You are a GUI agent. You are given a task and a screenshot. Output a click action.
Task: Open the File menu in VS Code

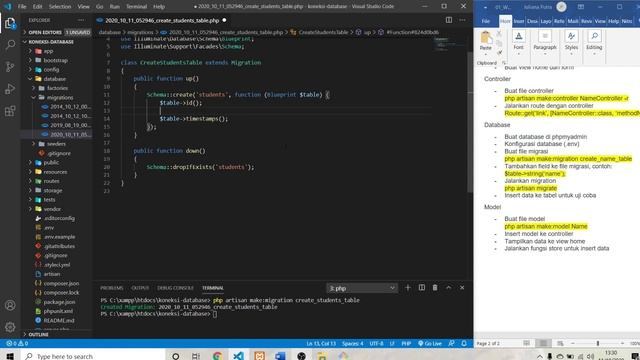coord(22,7)
